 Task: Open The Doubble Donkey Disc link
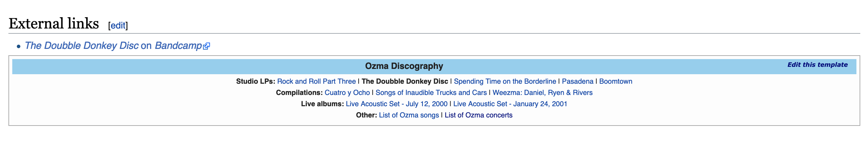82,46
